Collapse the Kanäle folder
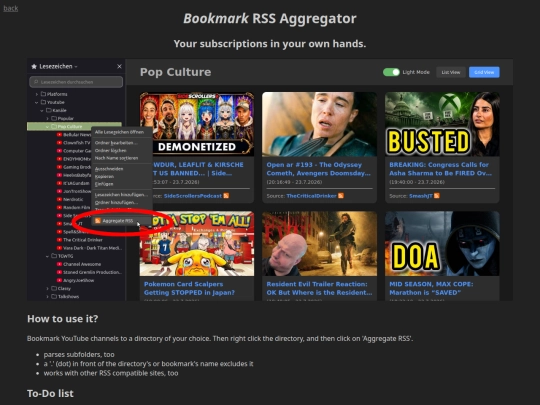 click(x=42, y=111)
